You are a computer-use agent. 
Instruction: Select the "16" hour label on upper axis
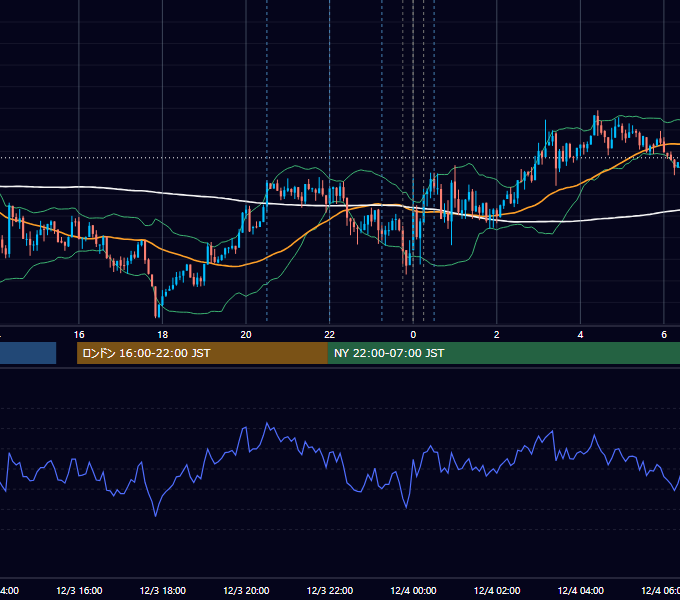point(79,335)
